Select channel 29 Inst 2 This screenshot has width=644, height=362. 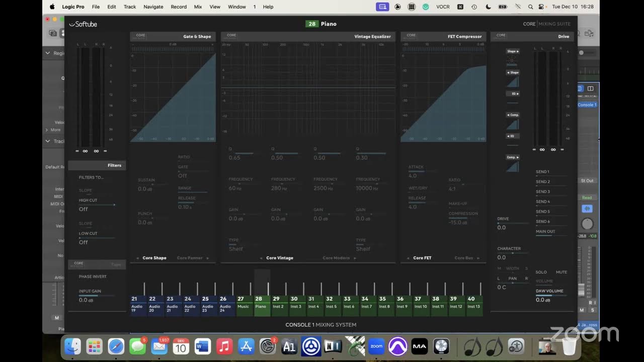click(279, 305)
